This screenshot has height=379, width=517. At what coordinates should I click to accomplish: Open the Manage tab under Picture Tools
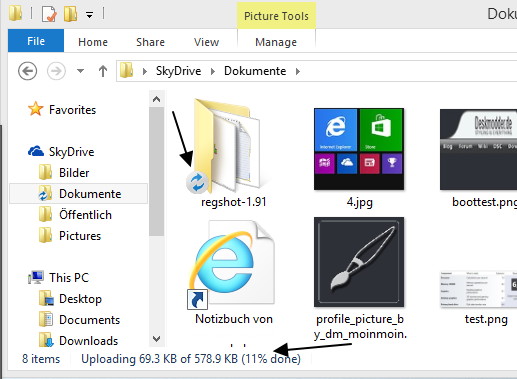276,42
